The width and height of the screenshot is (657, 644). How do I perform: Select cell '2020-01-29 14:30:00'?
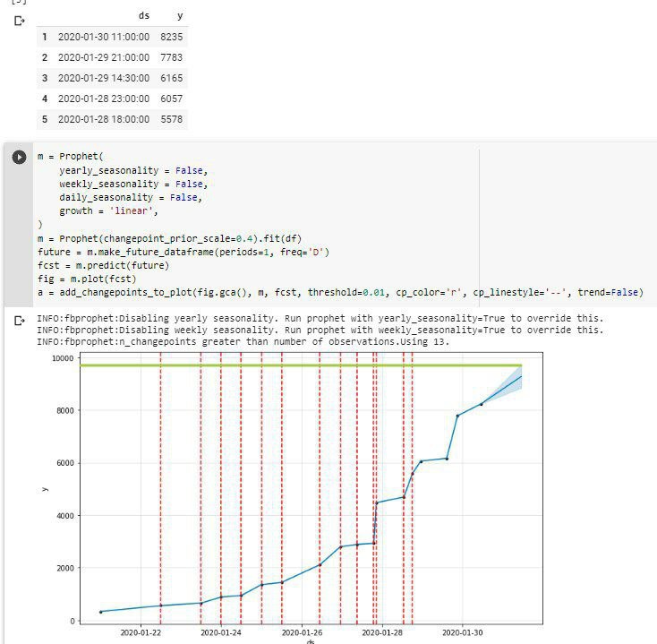[x=104, y=78]
